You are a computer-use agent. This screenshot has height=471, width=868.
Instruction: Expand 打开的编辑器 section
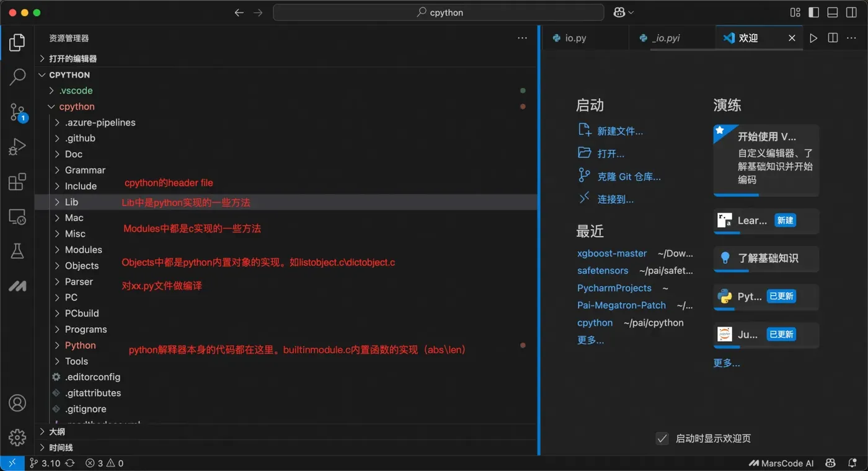click(286, 58)
